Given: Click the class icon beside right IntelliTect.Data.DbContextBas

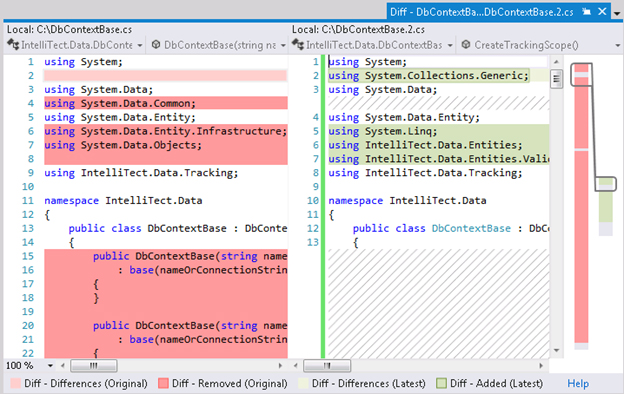Looking at the screenshot, I should pyautogui.click(x=298, y=45).
